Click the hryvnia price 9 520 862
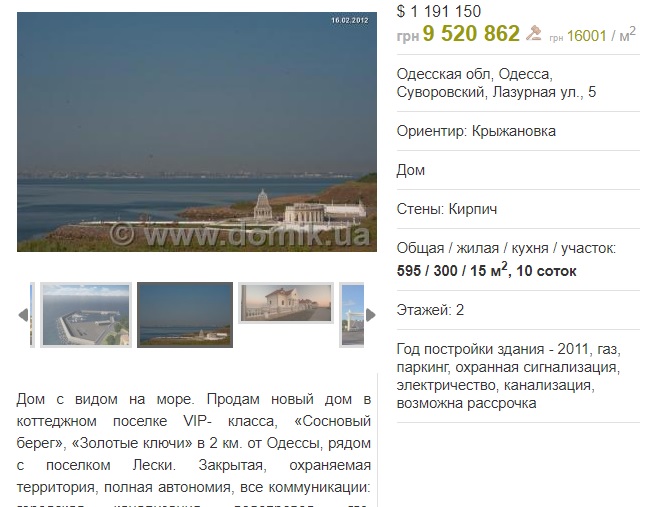The height and width of the screenshot is (507, 656). (x=471, y=33)
